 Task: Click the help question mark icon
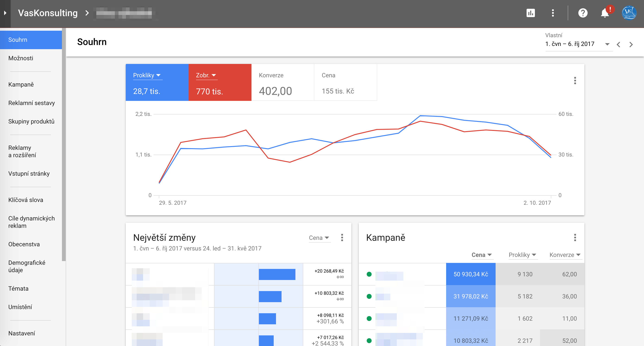pyautogui.click(x=583, y=13)
